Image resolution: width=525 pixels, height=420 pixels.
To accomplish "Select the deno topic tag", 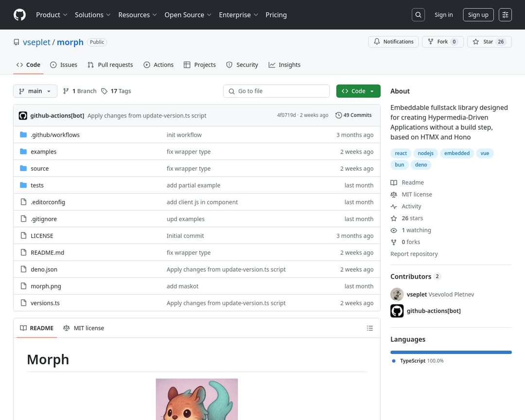I will click(x=421, y=164).
